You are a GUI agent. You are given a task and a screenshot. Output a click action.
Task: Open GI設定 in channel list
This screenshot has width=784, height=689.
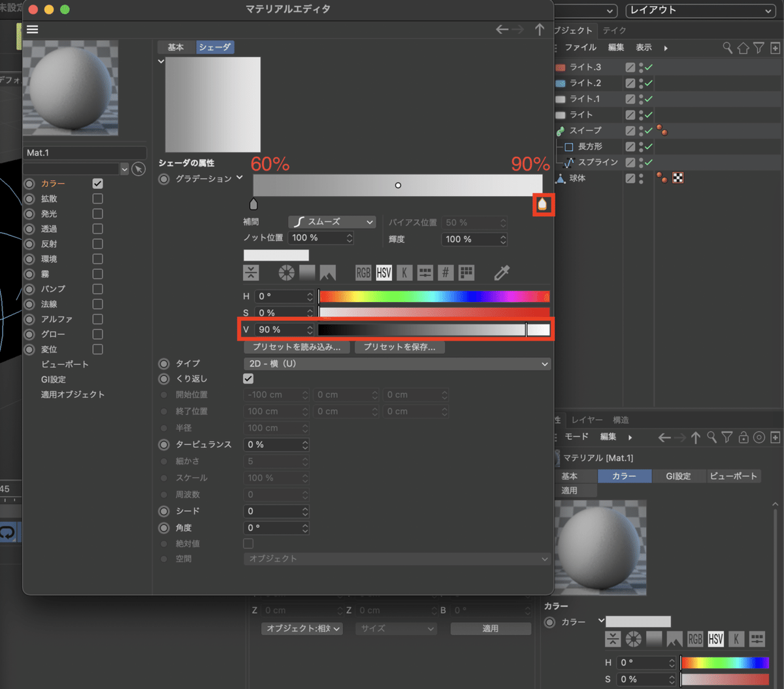click(x=54, y=380)
